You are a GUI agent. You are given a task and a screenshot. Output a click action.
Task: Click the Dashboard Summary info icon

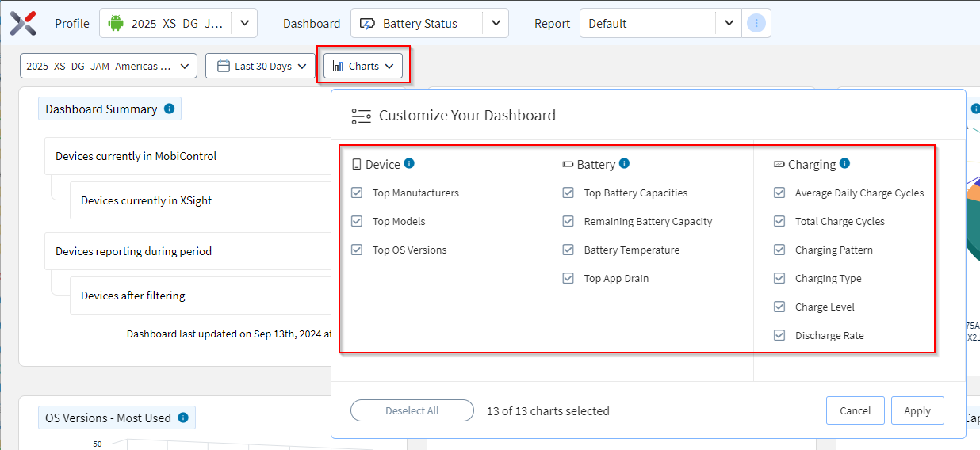[169, 109]
